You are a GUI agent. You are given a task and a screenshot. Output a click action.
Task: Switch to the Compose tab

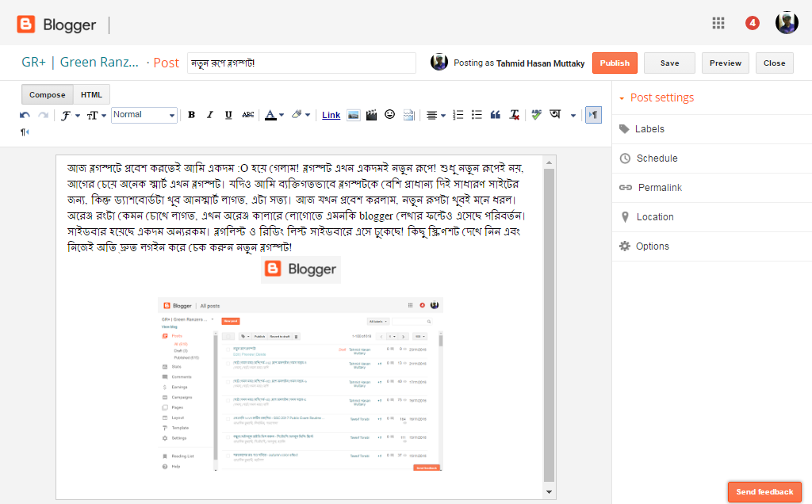tap(47, 94)
